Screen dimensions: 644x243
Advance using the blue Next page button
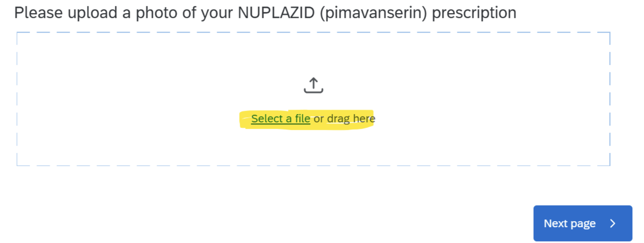(583, 223)
